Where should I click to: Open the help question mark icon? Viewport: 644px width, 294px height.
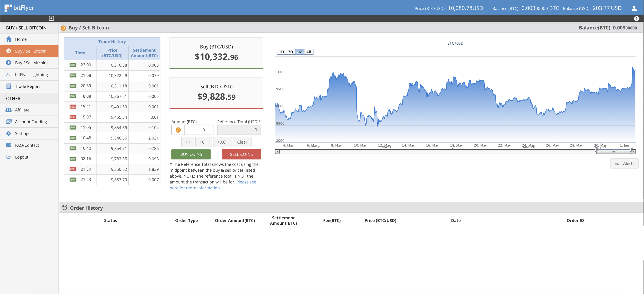pyautogui.click(x=637, y=19)
